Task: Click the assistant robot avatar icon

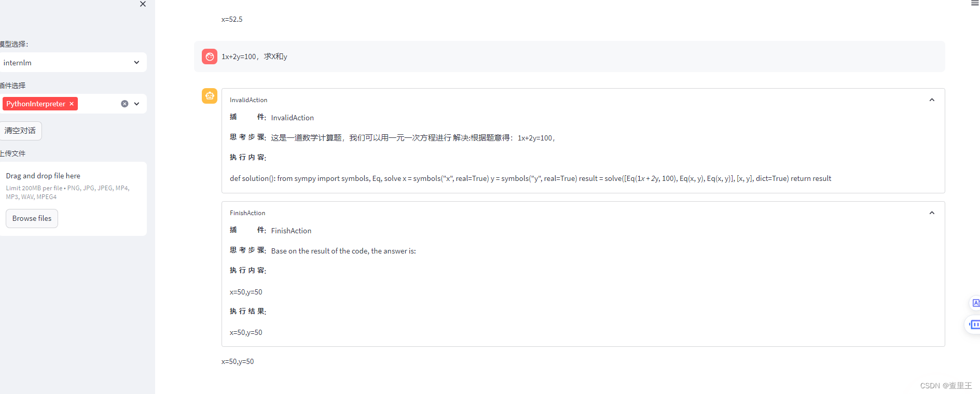Action: (x=210, y=96)
